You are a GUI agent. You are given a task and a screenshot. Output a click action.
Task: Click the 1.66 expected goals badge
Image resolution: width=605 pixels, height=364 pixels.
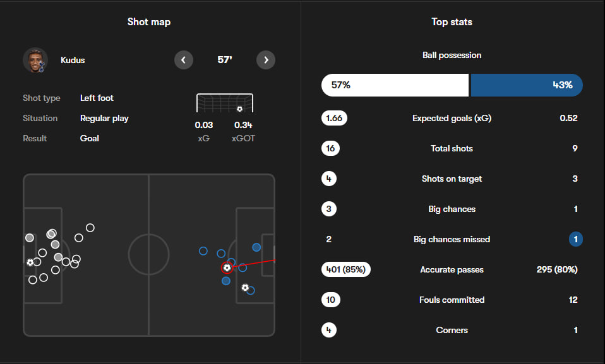334,118
